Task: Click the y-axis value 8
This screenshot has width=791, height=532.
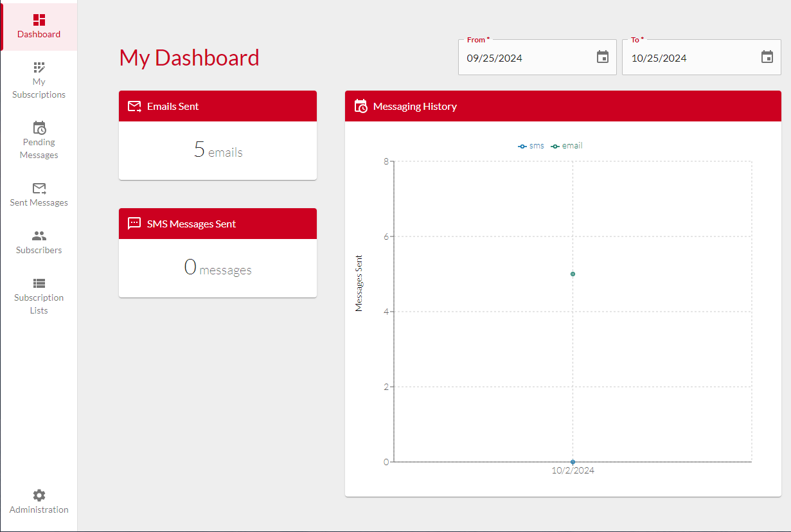Action: (386, 161)
